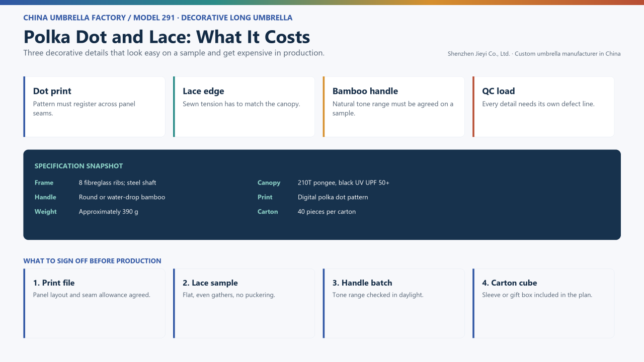Viewport: 644px width, 362px height.
Task: Click "Sewn tension has to match the canopy."
Action: (x=242, y=104)
